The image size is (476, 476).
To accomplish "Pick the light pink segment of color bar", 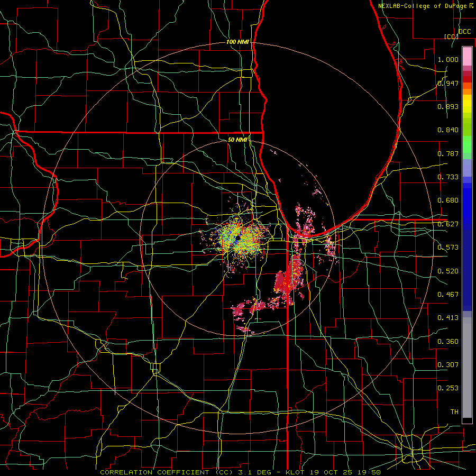I will point(467,56).
